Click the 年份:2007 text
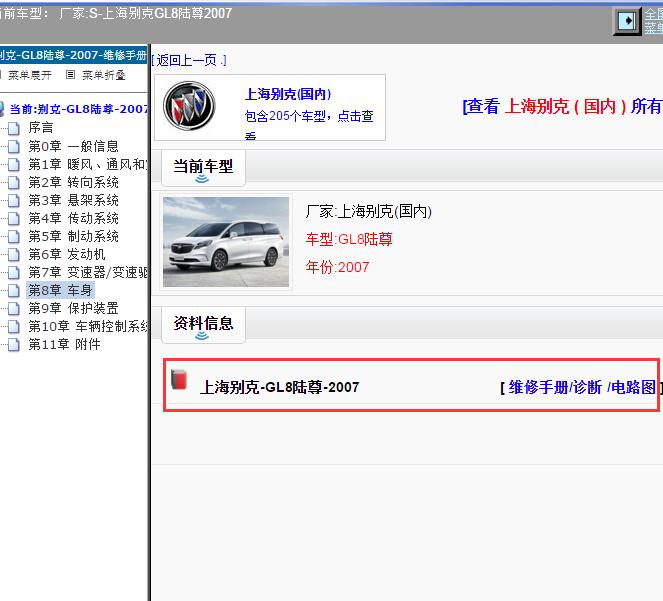 [337, 267]
